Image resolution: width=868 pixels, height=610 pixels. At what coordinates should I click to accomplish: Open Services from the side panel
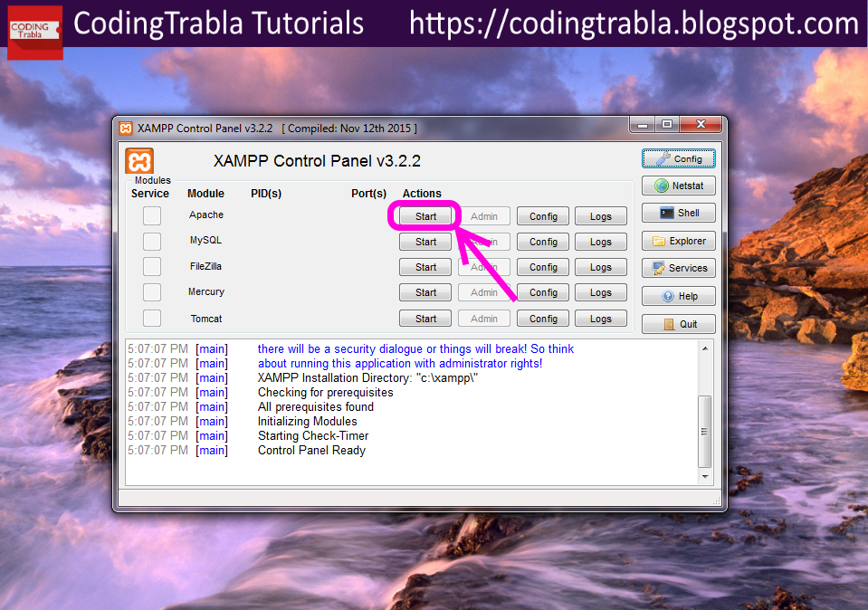(678, 268)
